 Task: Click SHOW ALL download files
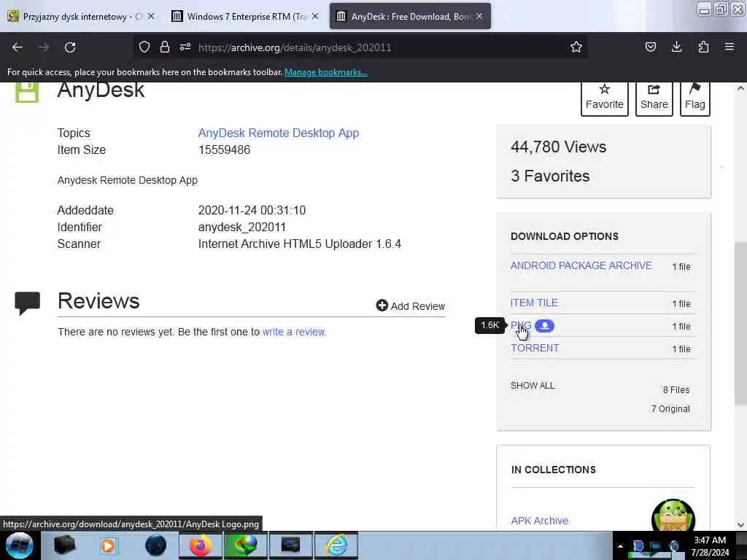tap(533, 385)
